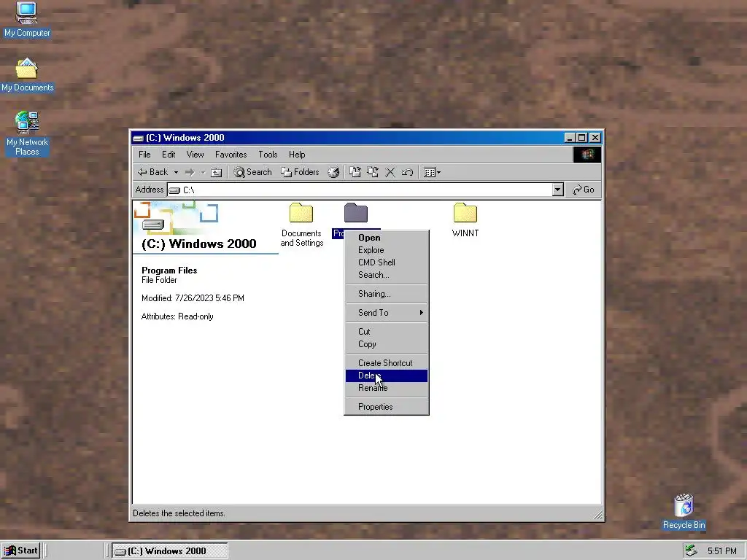Maximize the (C:) Windows 2000 window
747x560 pixels.
click(581, 138)
